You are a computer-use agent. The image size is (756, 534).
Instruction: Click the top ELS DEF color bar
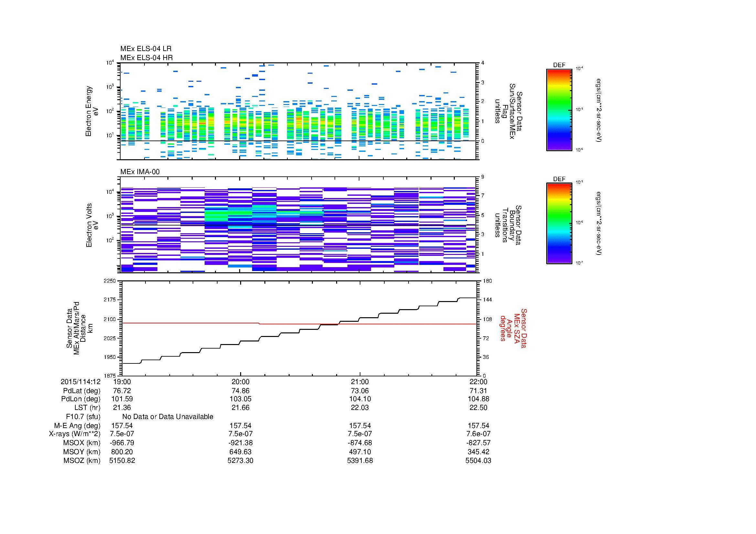tap(559, 110)
